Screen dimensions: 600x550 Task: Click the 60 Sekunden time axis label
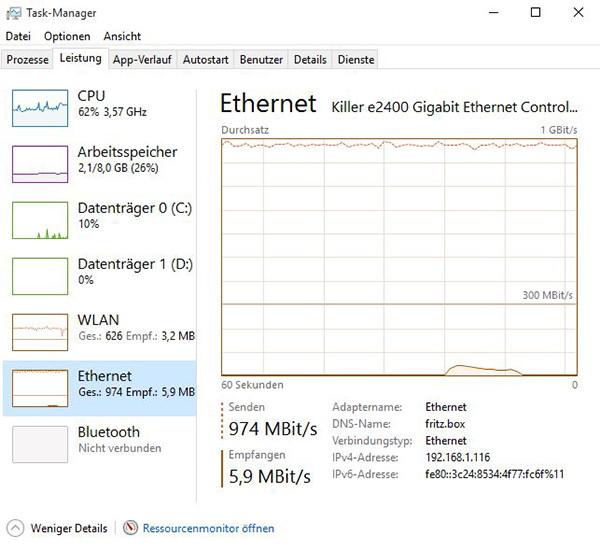coord(252,385)
